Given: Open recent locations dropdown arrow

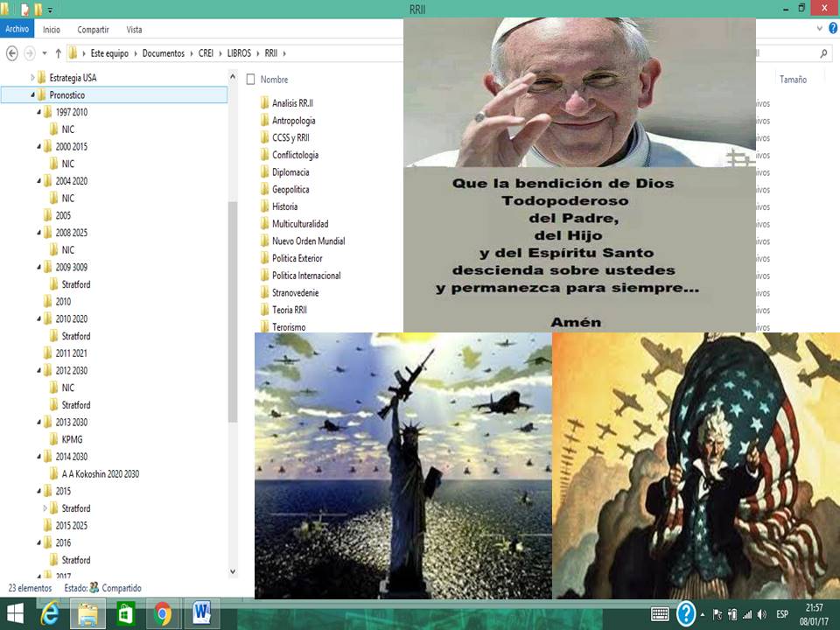Looking at the screenshot, I should (x=45, y=53).
